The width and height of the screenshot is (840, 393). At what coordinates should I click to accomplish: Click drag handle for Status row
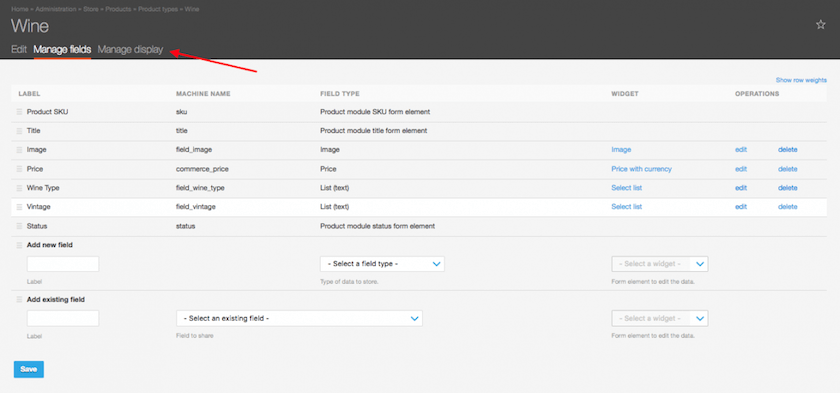point(19,226)
